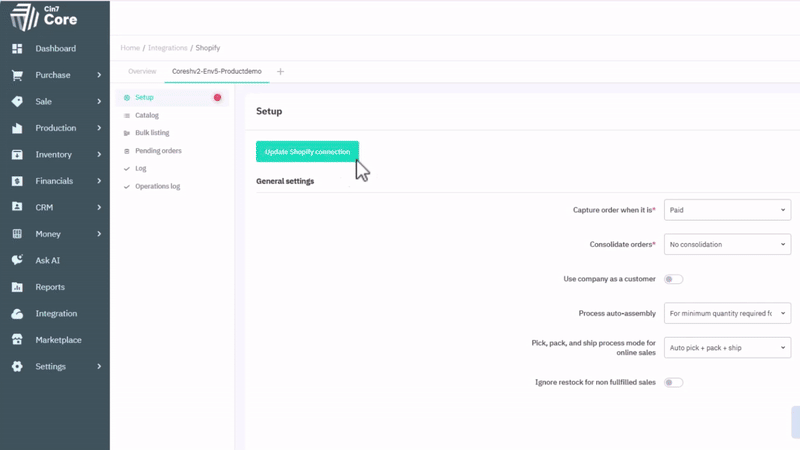Go to Home breadcrumb link
800x450 pixels.
pyautogui.click(x=130, y=48)
